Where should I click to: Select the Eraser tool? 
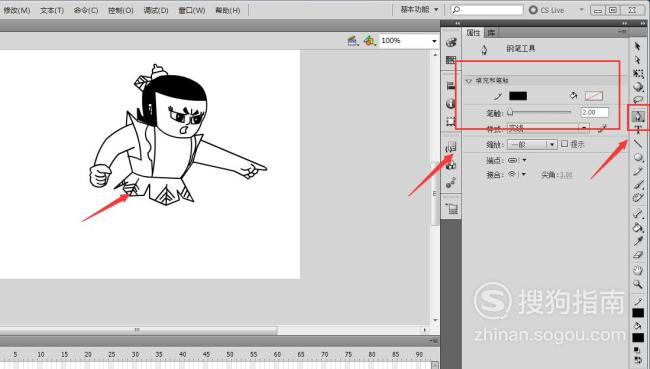638,255
